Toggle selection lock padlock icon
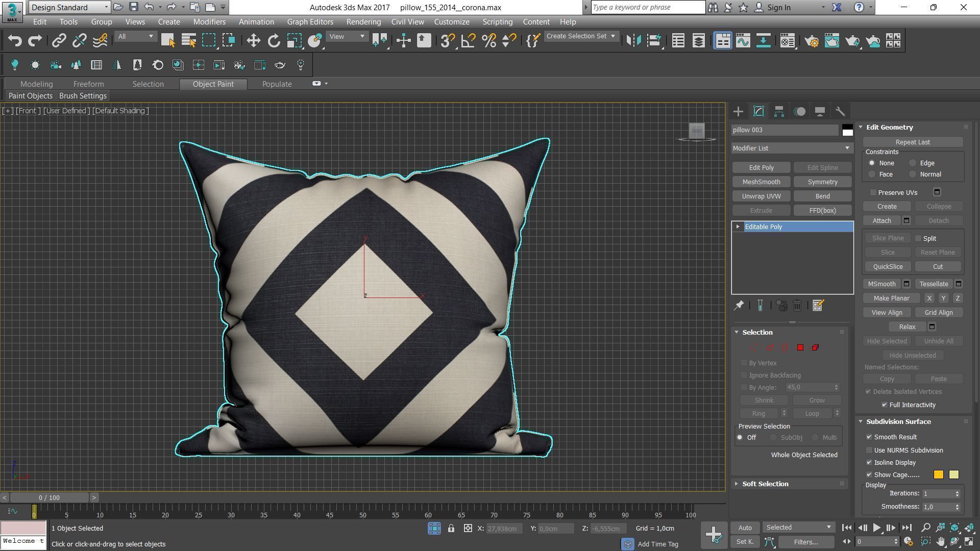The image size is (980, 551). pos(451,529)
